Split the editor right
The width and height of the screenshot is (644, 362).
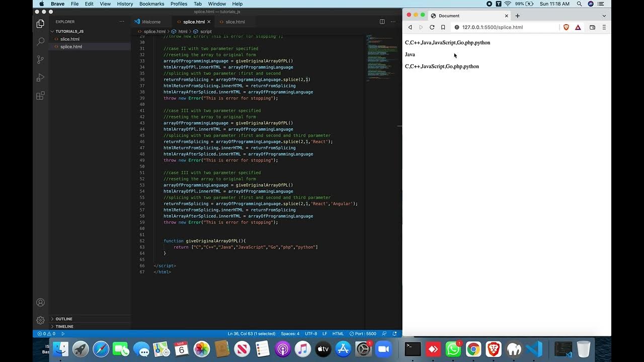[382, 22]
